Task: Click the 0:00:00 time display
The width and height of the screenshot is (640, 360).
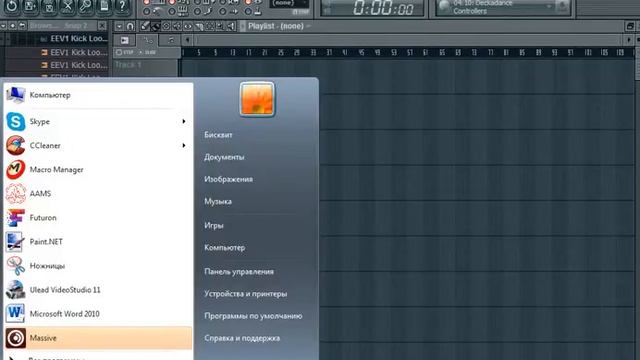Action: [x=383, y=8]
